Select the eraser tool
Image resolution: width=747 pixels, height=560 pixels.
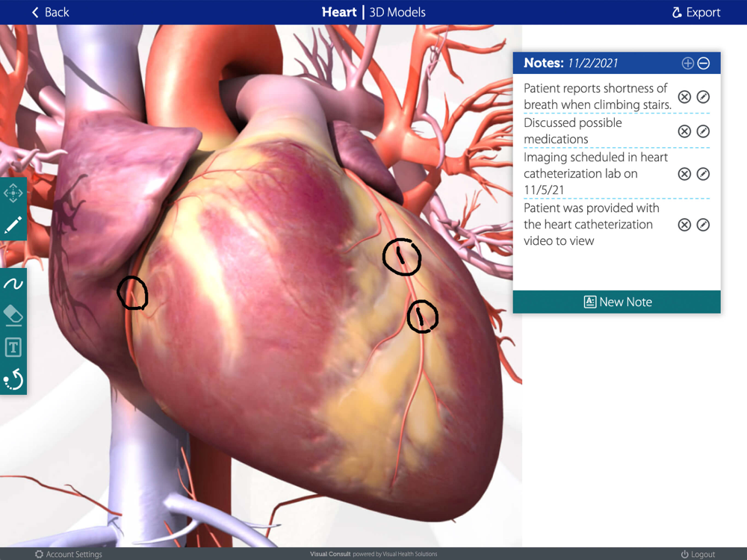(13, 315)
